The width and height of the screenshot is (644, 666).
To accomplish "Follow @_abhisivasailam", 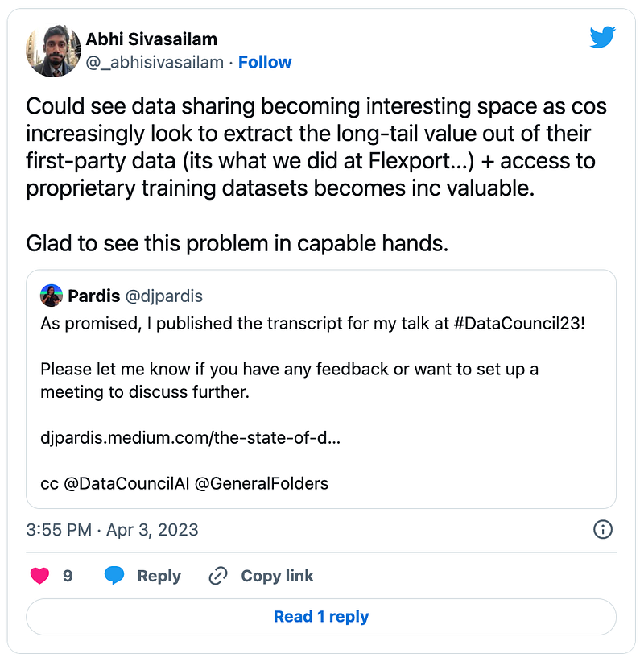I will (x=265, y=63).
